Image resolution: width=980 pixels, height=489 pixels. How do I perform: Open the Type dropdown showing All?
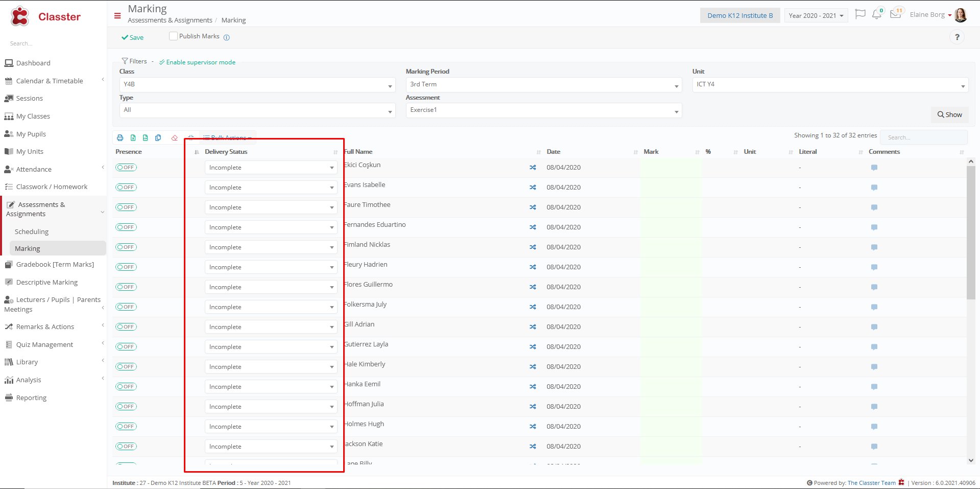257,110
